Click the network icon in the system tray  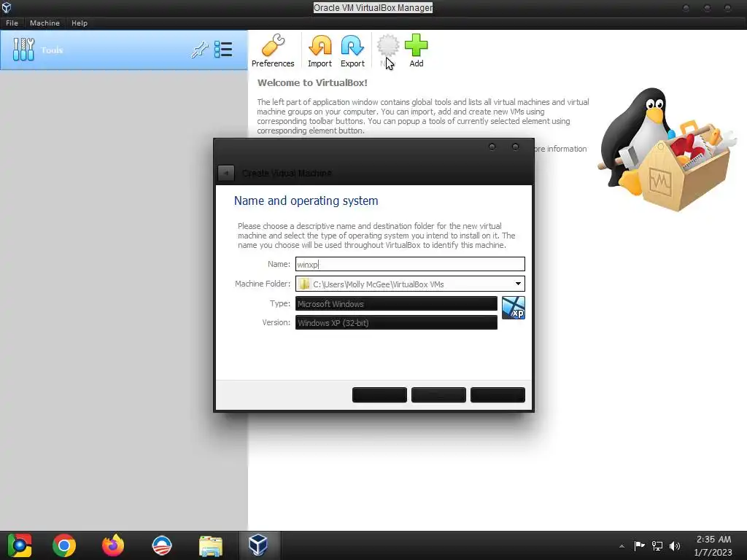[x=657, y=545]
